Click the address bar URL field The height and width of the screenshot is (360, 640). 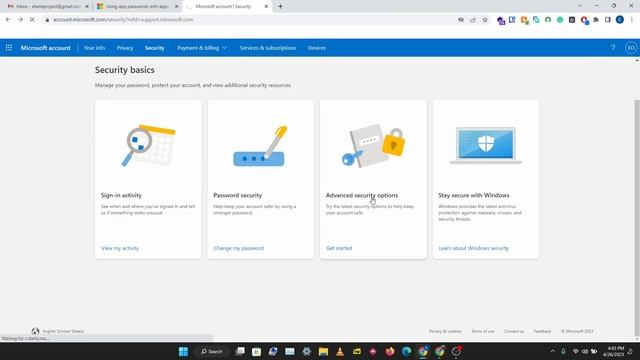[x=249, y=20]
